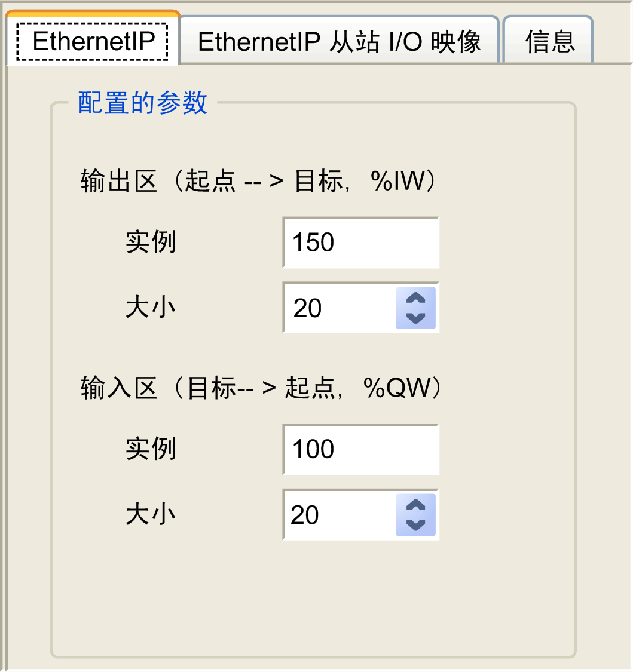The width and height of the screenshot is (633, 672).
Task: Click the 配置的参数 group title
Action: pyautogui.click(x=143, y=104)
